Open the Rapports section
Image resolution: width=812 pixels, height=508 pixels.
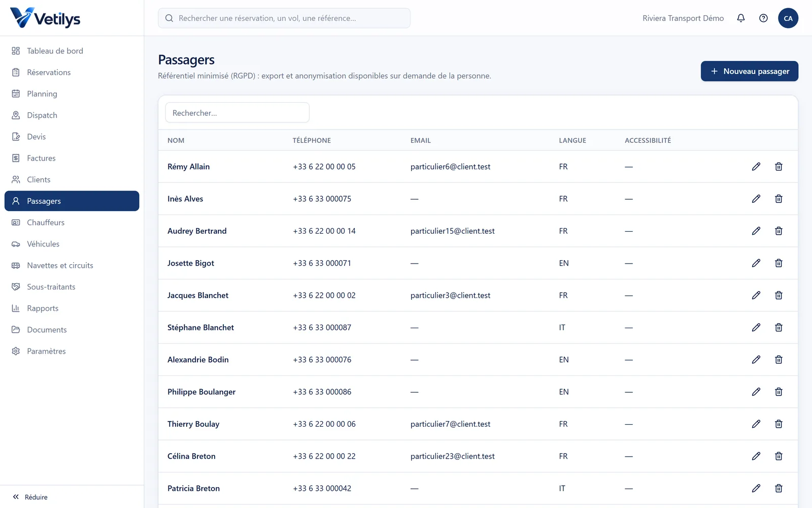point(72,308)
